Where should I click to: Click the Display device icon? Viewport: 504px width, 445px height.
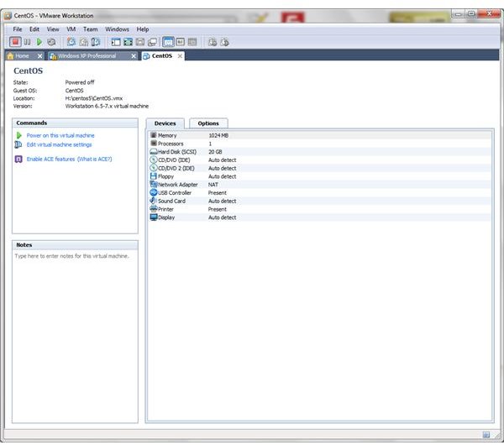(154, 217)
